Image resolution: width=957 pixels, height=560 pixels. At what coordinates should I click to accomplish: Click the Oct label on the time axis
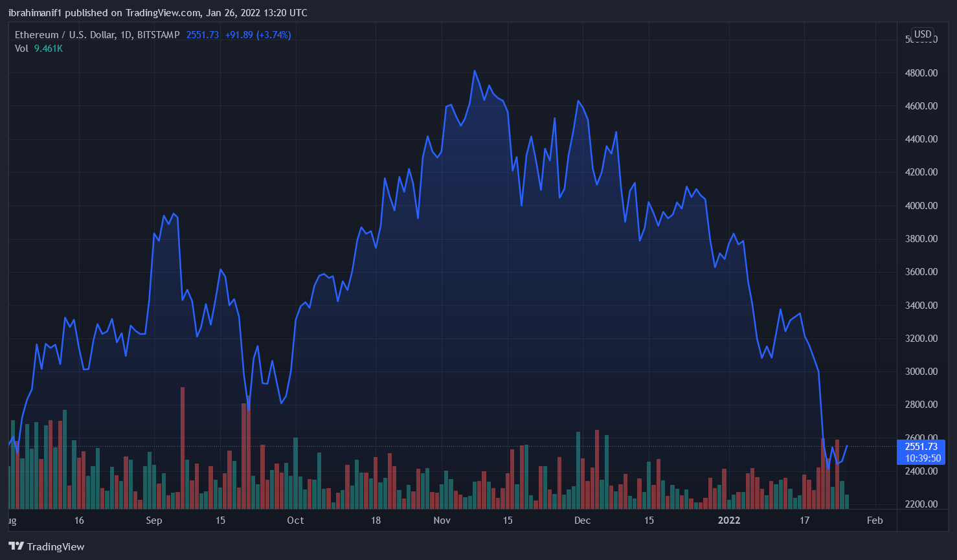[295, 521]
